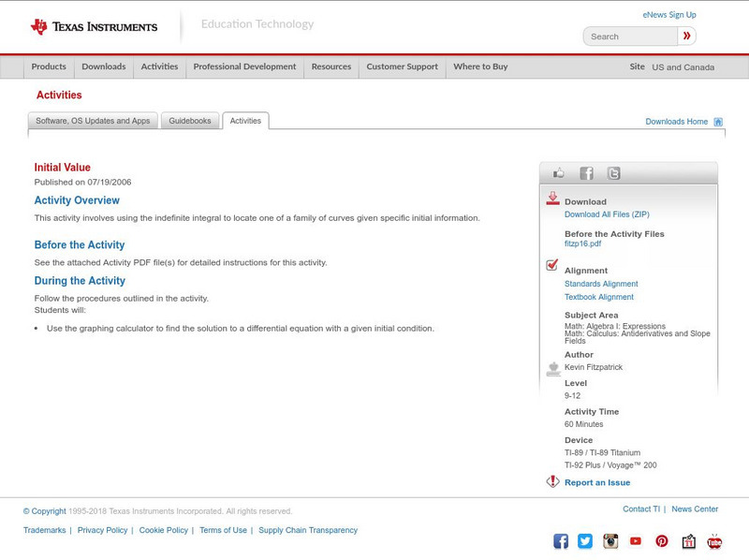Click the Report an Issue link
The height and width of the screenshot is (560, 749).
[597, 482]
